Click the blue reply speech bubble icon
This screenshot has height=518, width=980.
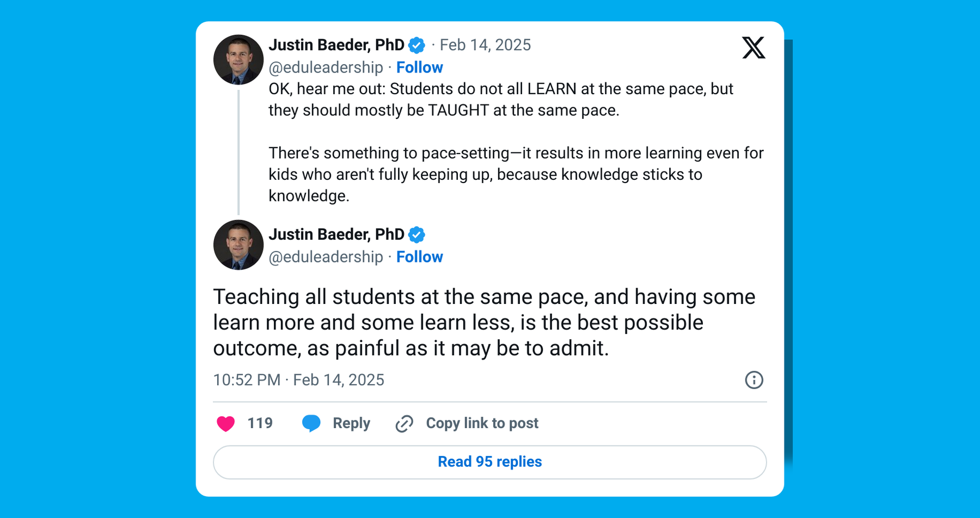pos(311,423)
